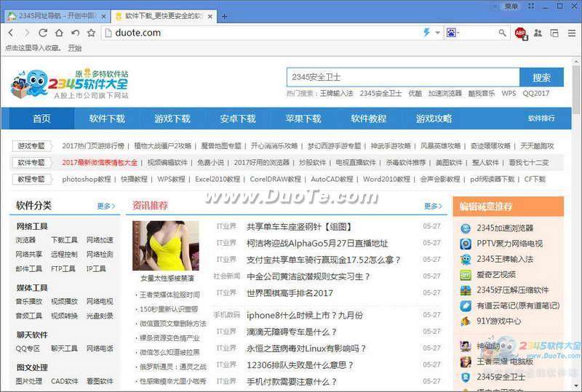Click the window restore icon in browser toolbar
Screen dimensions: 582x392
554,33
